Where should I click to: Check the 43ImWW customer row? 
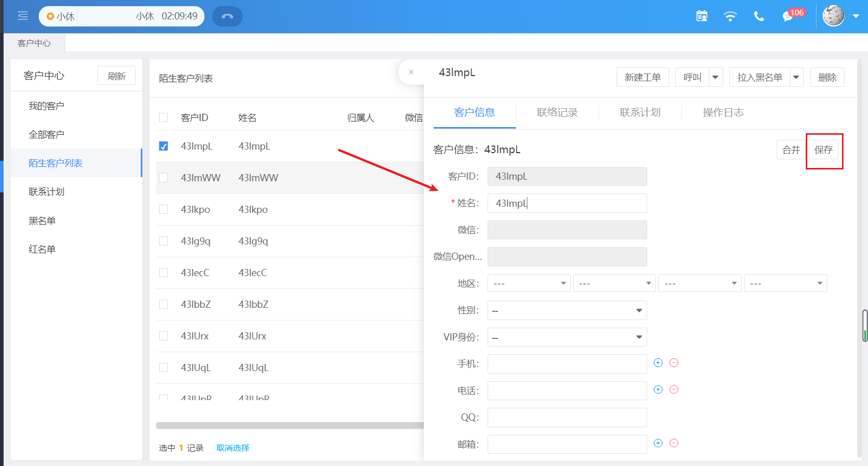pyautogui.click(x=163, y=178)
